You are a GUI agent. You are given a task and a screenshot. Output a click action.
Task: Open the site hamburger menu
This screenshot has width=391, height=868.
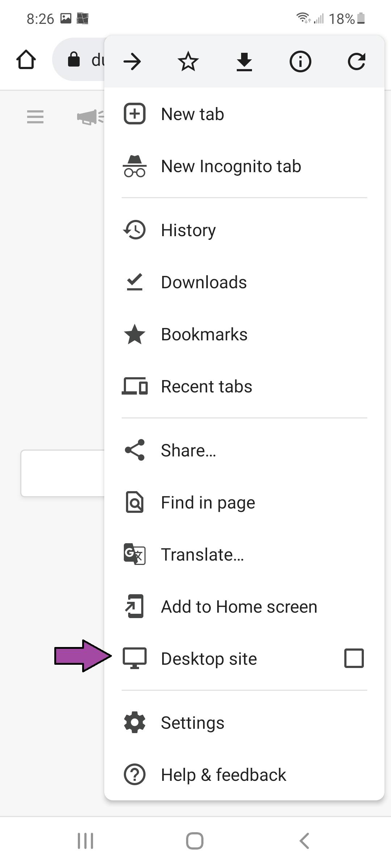coord(35,117)
